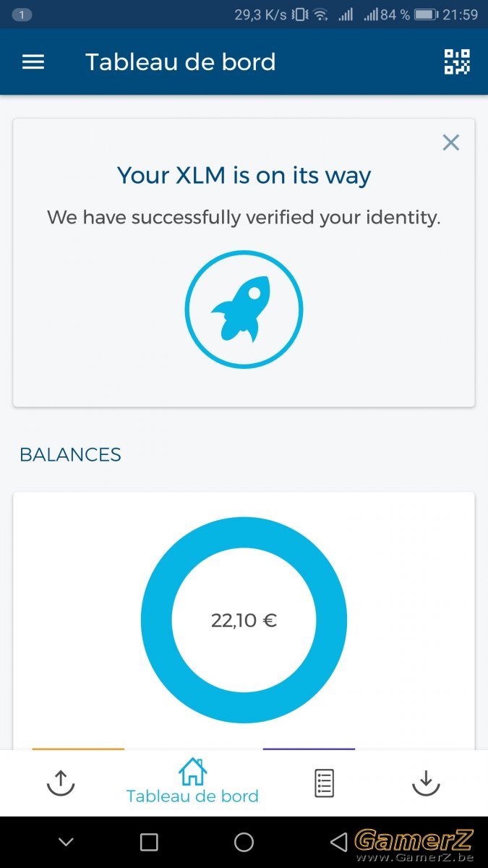Open the transactions list tab icon
The height and width of the screenshot is (868, 488).
[x=324, y=783]
